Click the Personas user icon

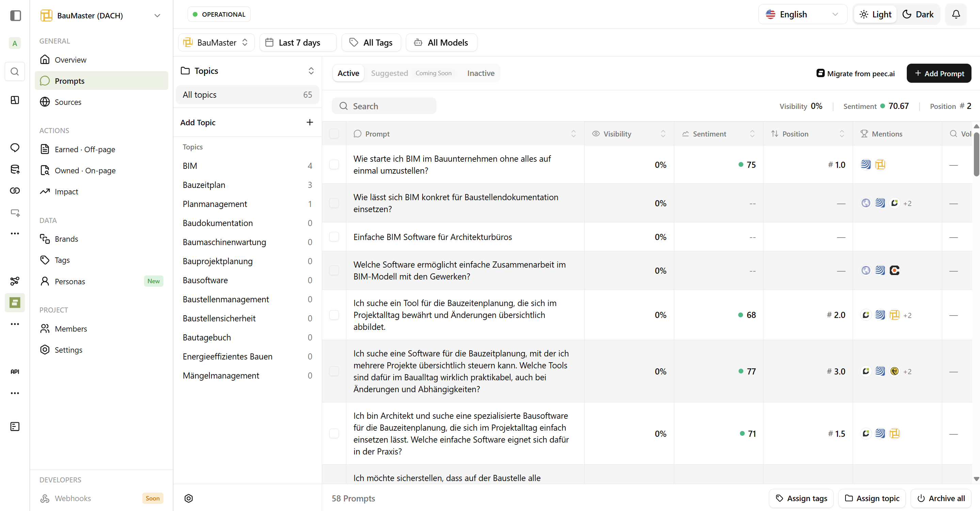coord(45,281)
